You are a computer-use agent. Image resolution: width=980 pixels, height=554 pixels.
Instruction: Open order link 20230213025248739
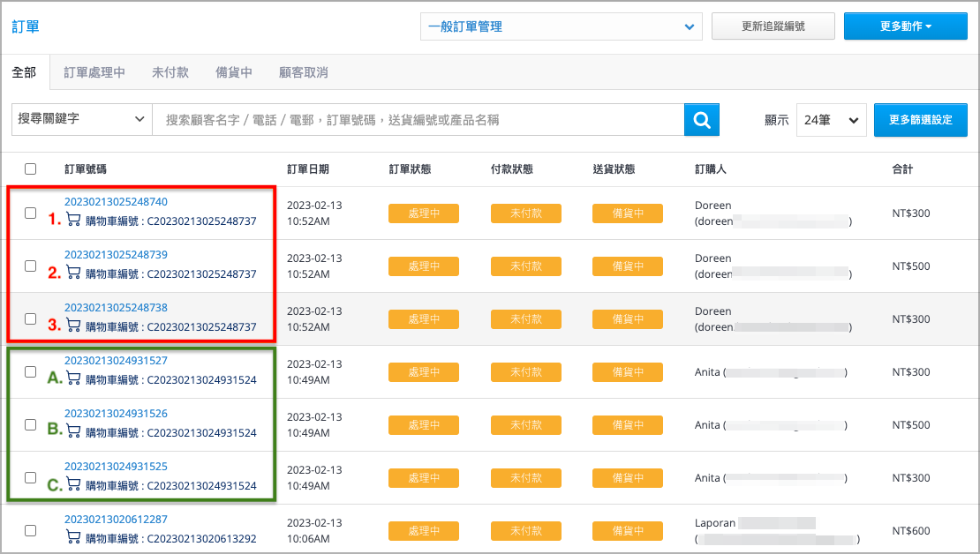[116, 255]
